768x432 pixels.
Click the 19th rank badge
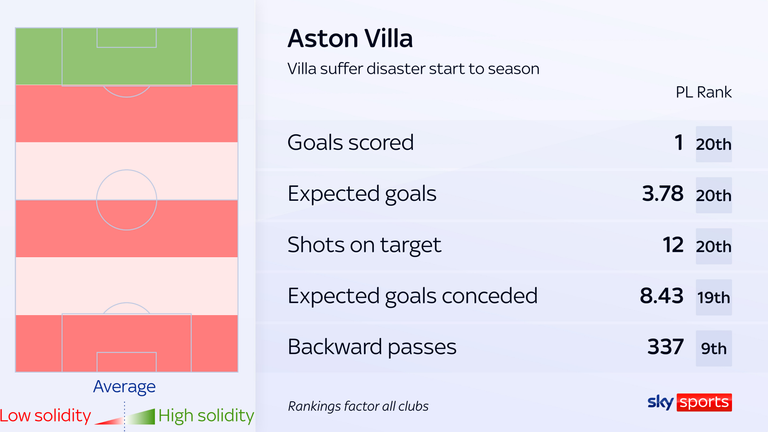click(x=714, y=297)
